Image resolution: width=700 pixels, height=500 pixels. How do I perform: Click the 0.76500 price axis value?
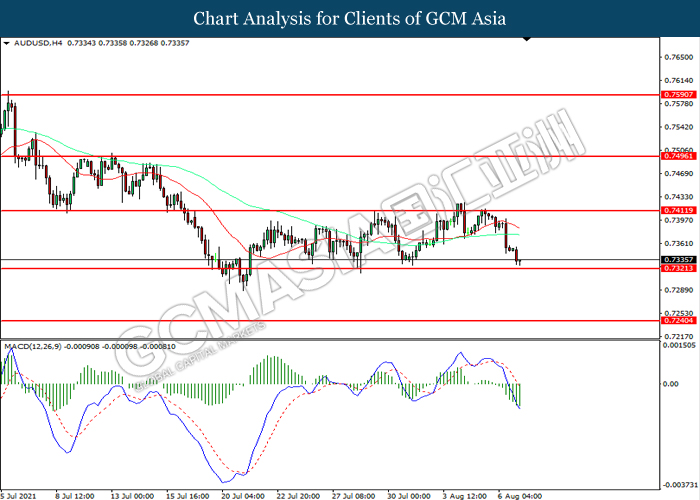679,57
